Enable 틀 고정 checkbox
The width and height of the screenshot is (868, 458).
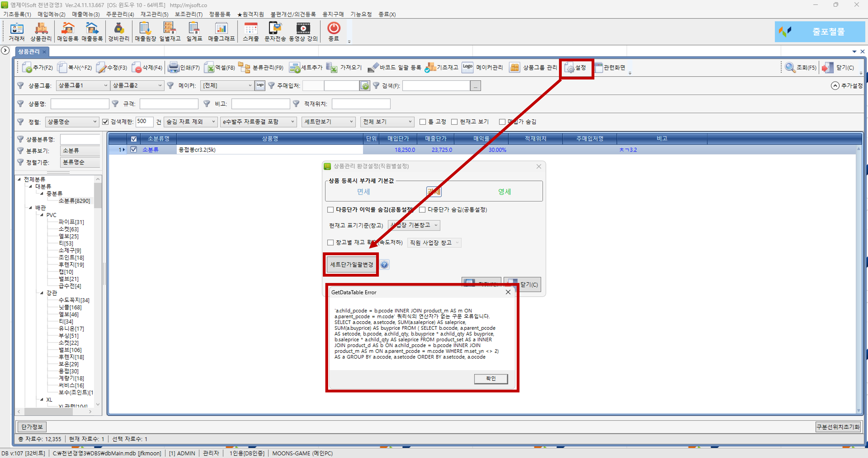[x=423, y=122]
